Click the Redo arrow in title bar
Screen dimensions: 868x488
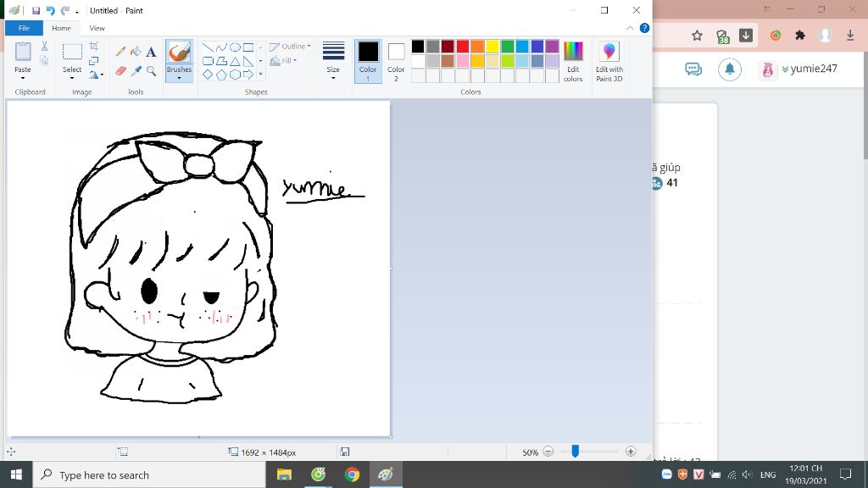pyautogui.click(x=65, y=10)
